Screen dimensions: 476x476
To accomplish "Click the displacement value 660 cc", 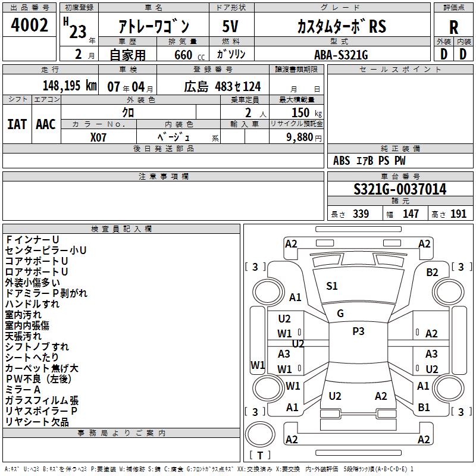I will [x=189, y=55].
